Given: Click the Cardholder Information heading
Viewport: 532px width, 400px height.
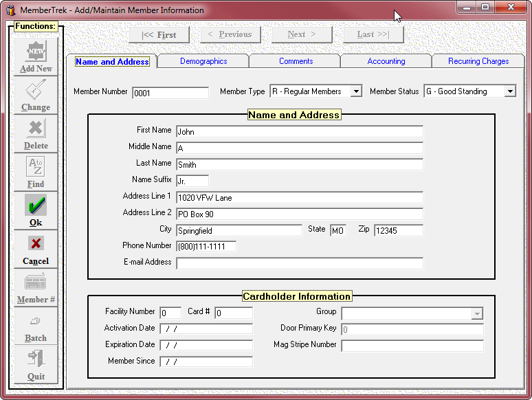Looking at the screenshot, I should [x=297, y=296].
